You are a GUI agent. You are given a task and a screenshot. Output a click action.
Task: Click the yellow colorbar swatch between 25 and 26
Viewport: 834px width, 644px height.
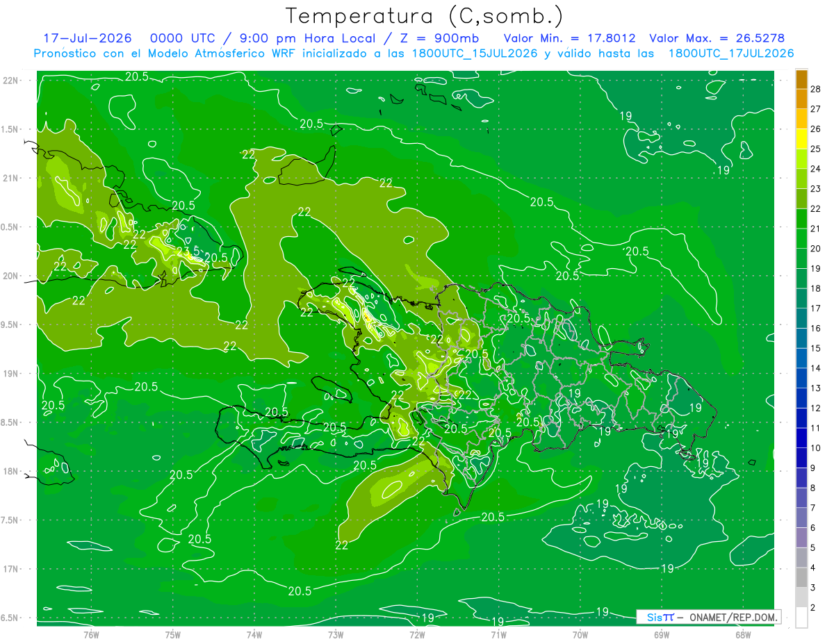click(x=801, y=139)
